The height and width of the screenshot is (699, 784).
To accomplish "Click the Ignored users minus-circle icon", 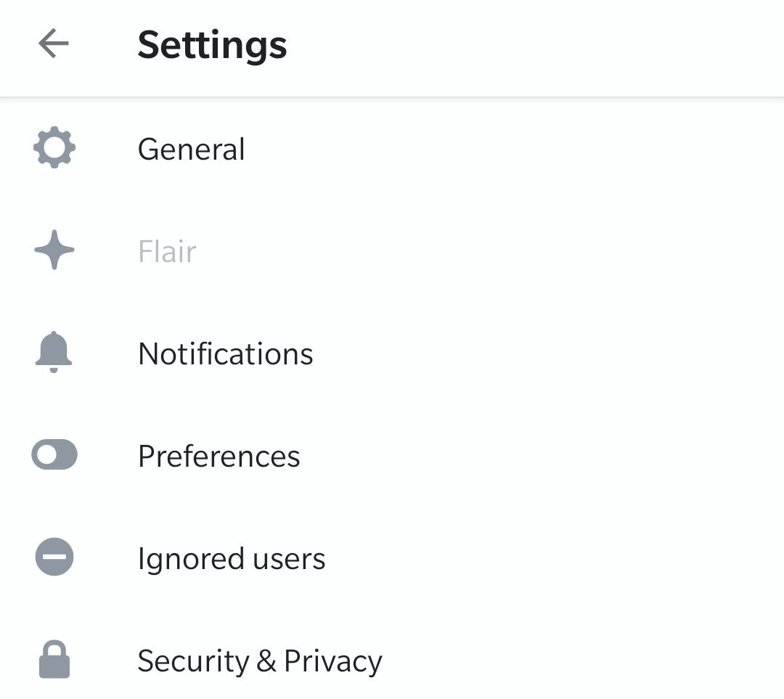I will coord(54,557).
